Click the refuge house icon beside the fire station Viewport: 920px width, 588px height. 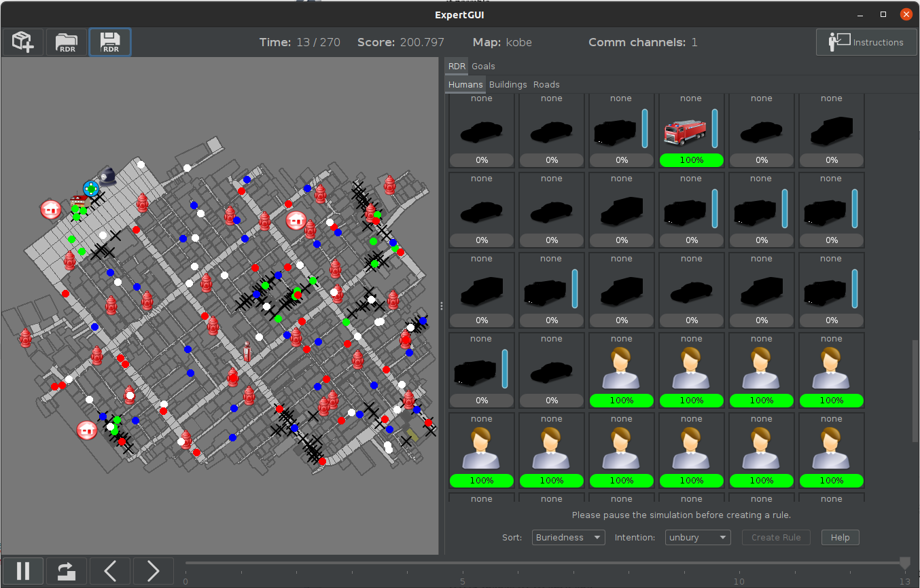pyautogui.click(x=50, y=209)
